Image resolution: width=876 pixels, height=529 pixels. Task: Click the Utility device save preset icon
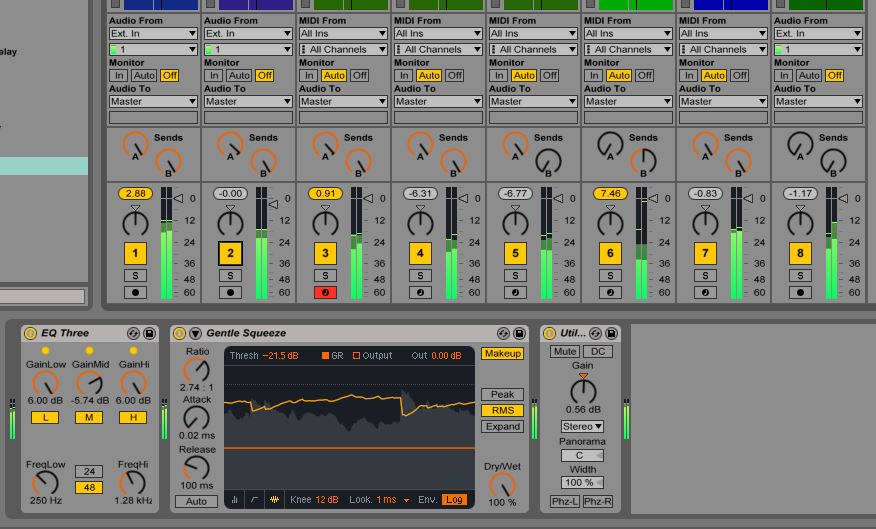(x=611, y=333)
